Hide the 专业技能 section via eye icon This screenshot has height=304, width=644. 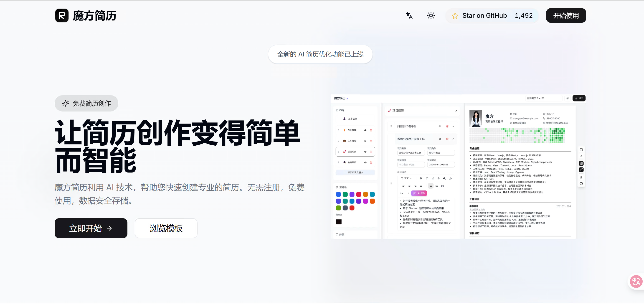pos(365,130)
